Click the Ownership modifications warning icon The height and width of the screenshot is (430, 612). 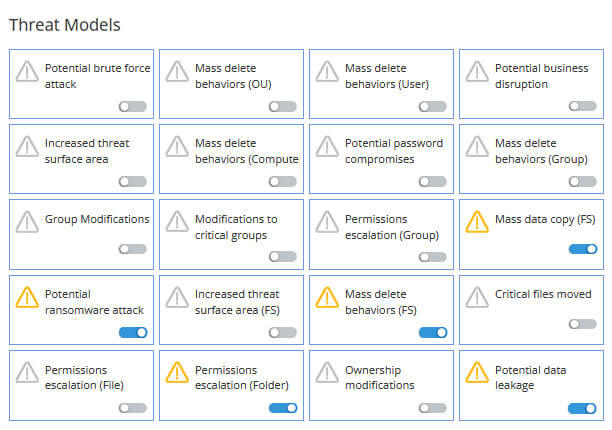click(327, 372)
